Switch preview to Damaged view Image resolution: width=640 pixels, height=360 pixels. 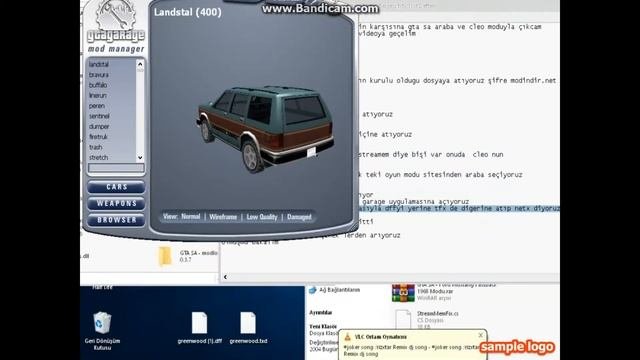[299, 217]
